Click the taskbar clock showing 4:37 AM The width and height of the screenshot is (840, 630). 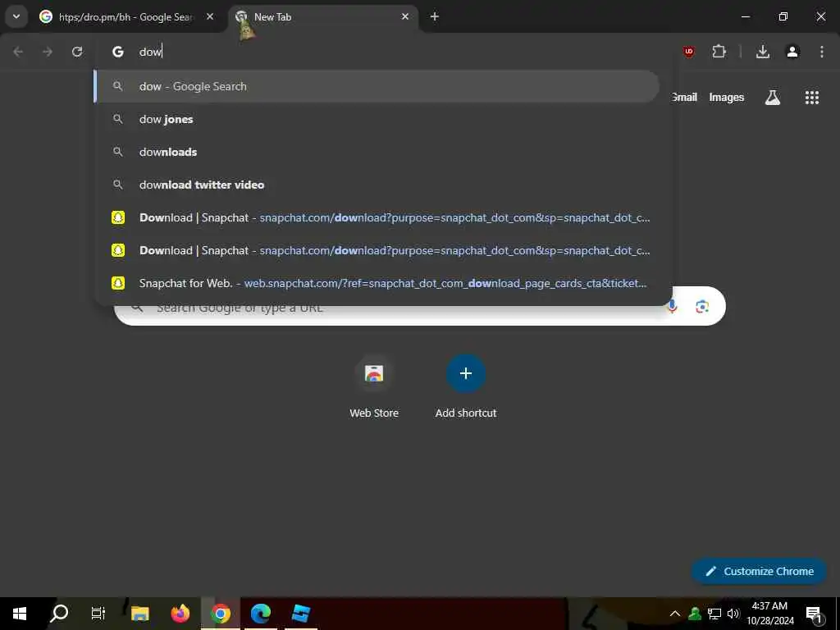pyautogui.click(x=769, y=614)
